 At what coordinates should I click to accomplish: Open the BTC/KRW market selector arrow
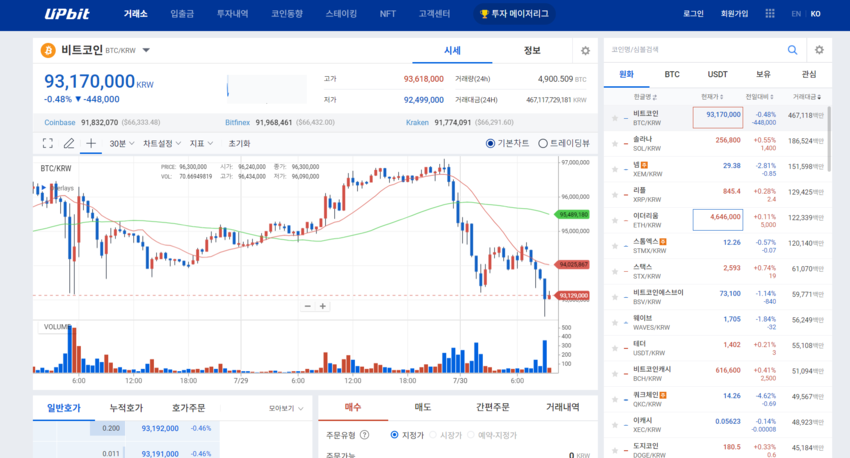pyautogui.click(x=146, y=50)
